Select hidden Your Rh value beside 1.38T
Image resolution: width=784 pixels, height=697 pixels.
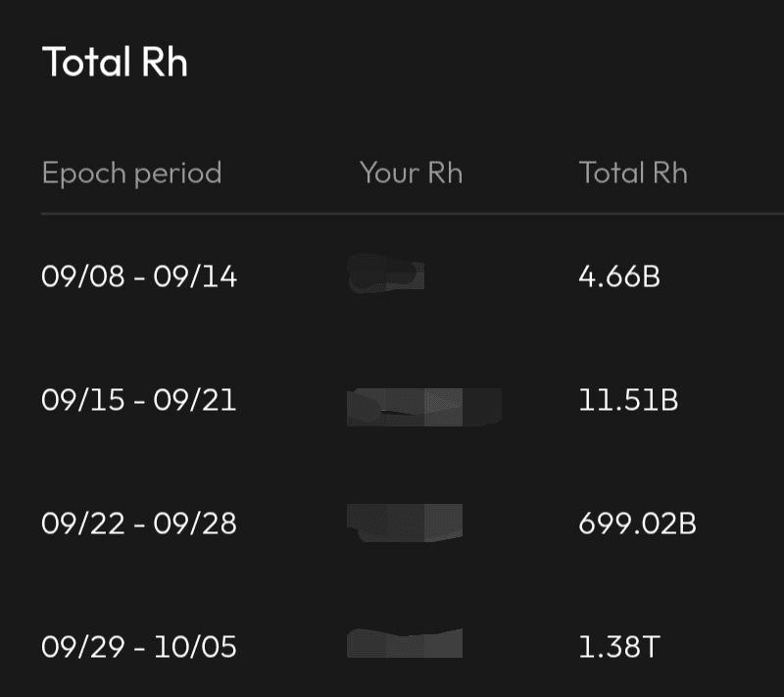[405, 643]
